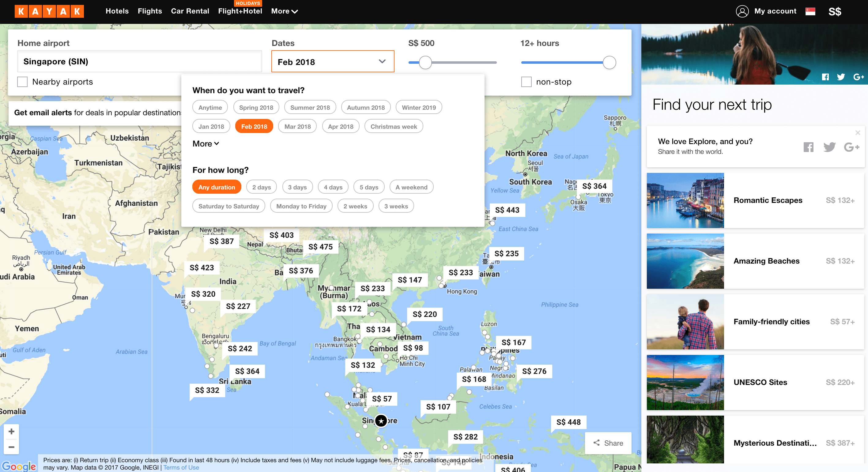Open the Dates Feb 2018 dropdown
868x472 pixels.
(333, 62)
